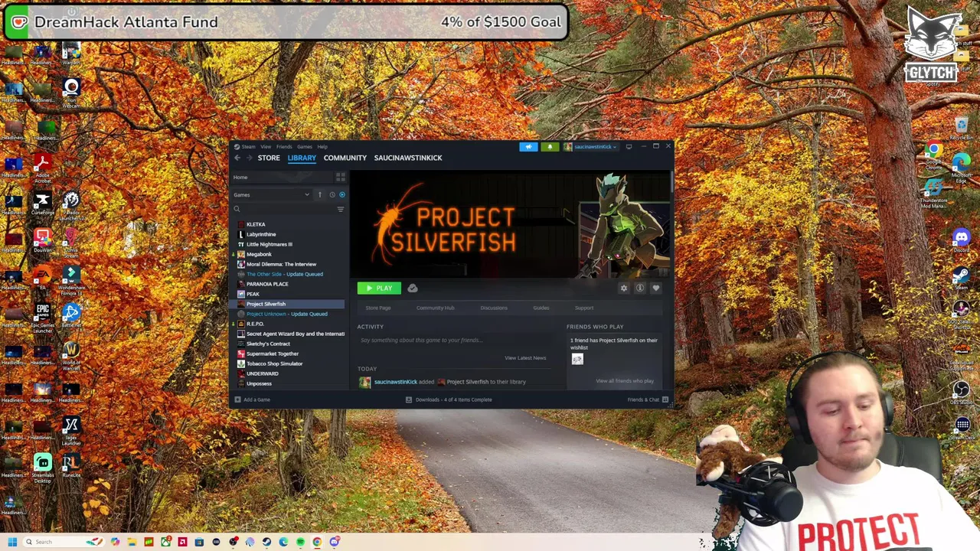The image size is (980, 551).
Task: Open the game info icon
Action: click(640, 289)
